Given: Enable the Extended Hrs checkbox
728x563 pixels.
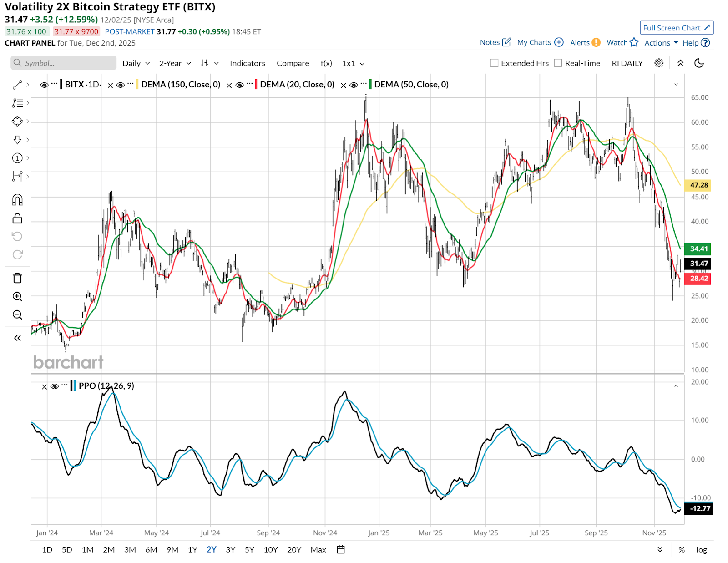Looking at the screenshot, I should (494, 63).
